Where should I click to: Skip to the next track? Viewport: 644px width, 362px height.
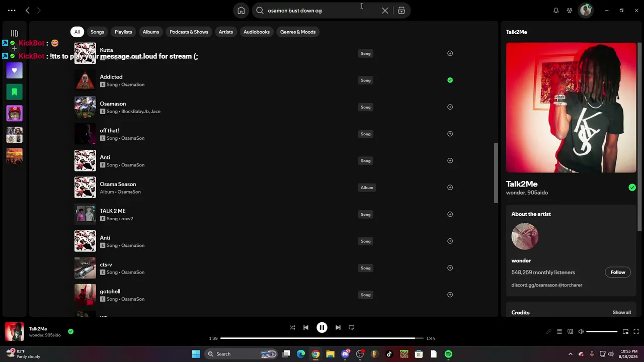click(x=338, y=327)
